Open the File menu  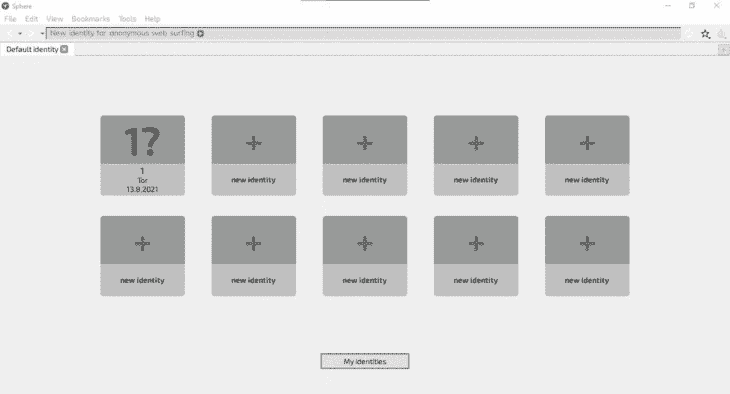click(x=10, y=19)
